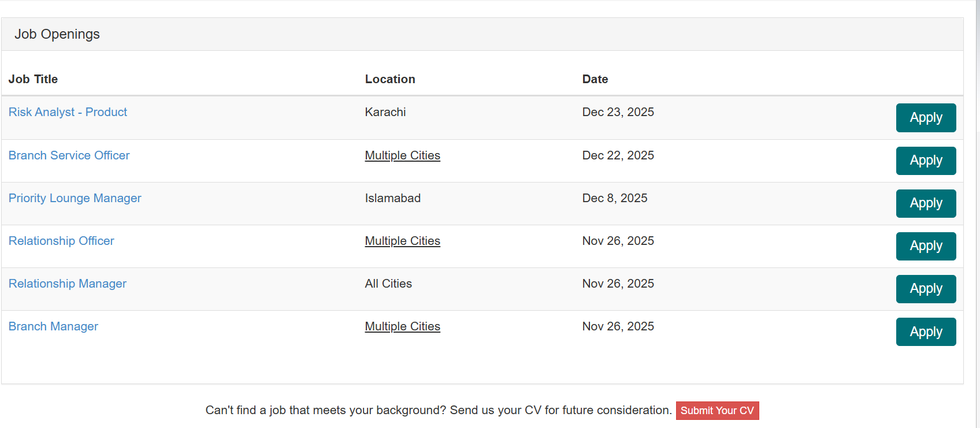Open the Relationship Officer job link
This screenshot has width=980, height=428.
click(61, 241)
